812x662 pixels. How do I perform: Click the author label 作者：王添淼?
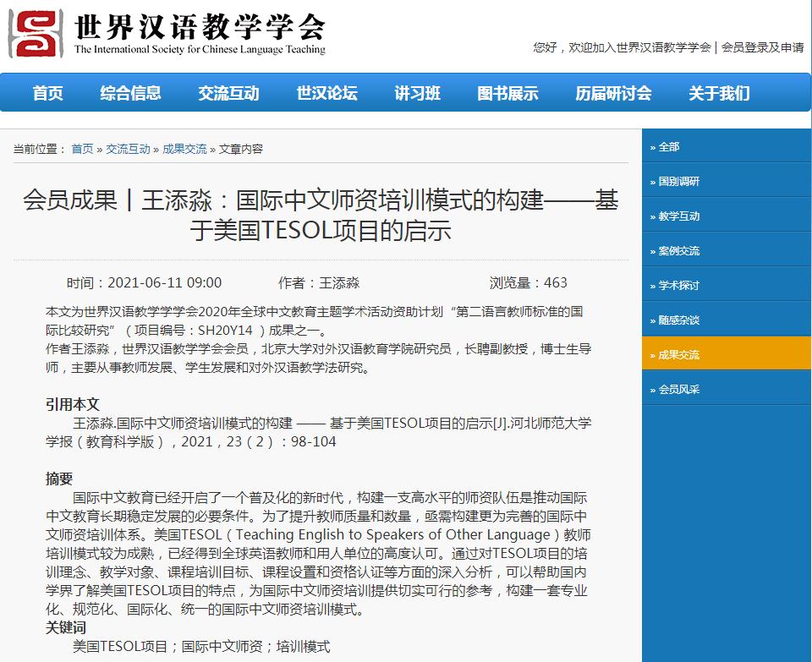[319, 282]
